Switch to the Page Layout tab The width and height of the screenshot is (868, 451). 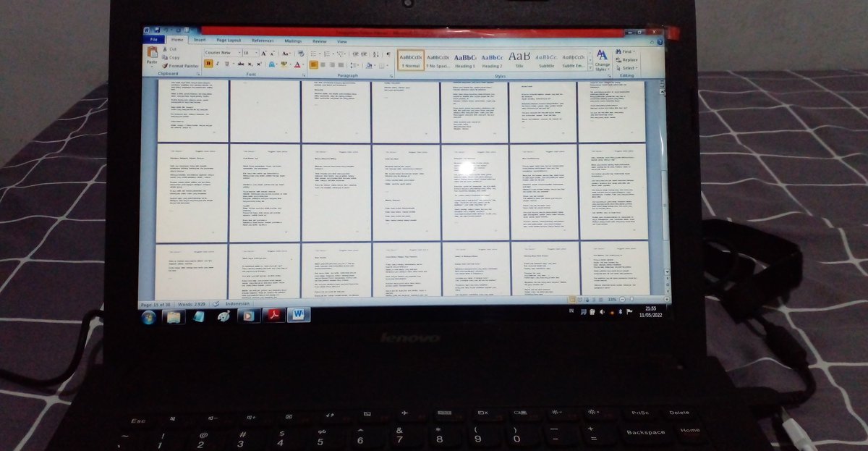click(229, 41)
